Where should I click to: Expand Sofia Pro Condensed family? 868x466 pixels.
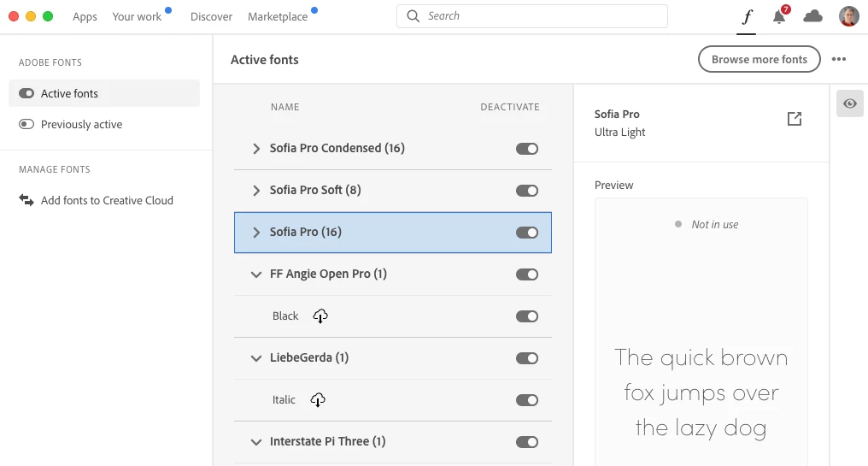tap(255, 149)
